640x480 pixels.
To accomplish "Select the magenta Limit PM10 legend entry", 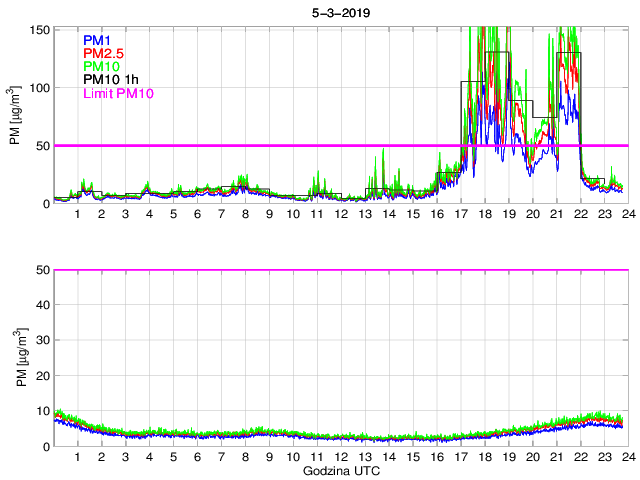I will pyautogui.click(x=118, y=93).
